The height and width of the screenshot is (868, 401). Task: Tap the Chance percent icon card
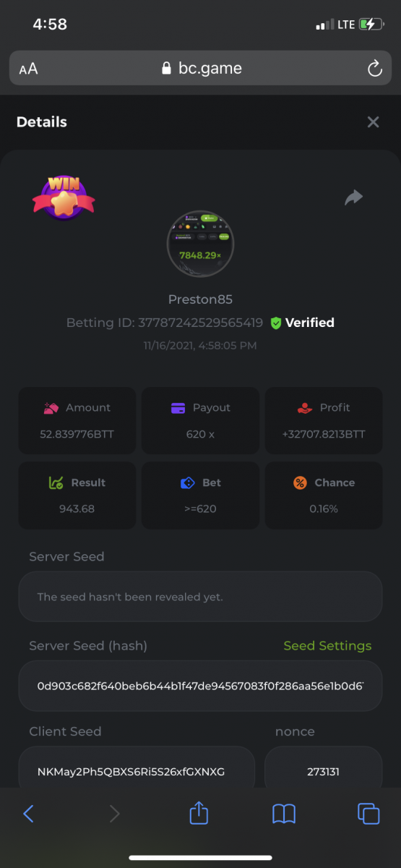point(324,495)
